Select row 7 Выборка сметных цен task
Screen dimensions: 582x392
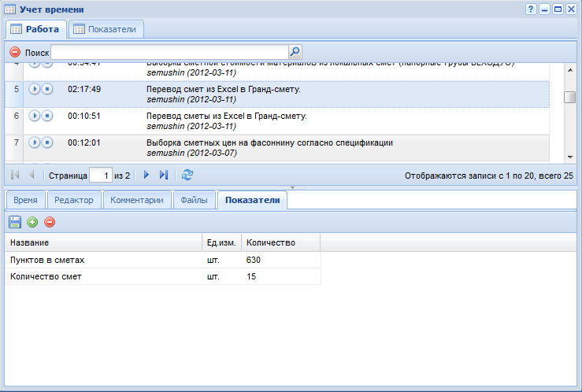[x=277, y=148]
